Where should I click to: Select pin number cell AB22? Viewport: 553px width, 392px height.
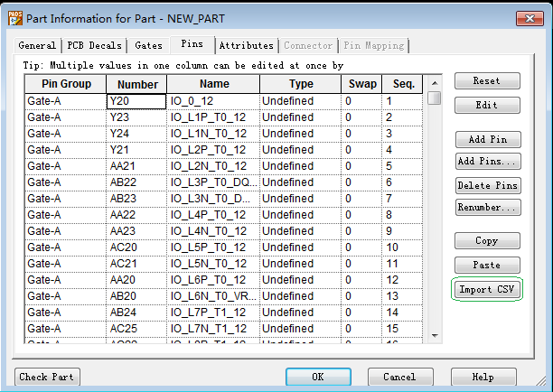[x=136, y=182]
